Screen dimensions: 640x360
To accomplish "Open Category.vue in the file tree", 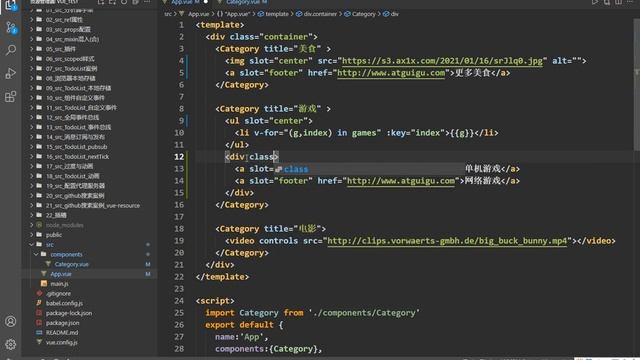I will (71, 264).
